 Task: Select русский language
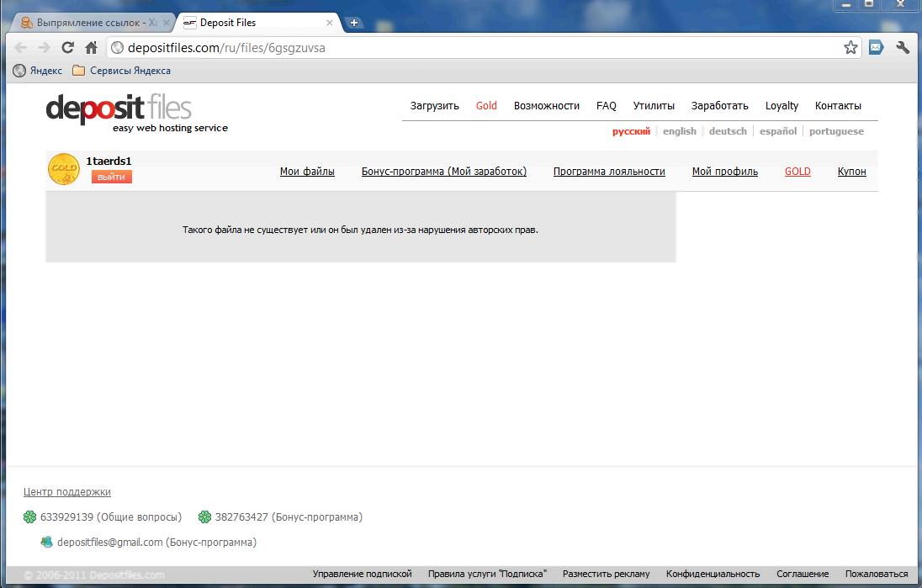[631, 131]
